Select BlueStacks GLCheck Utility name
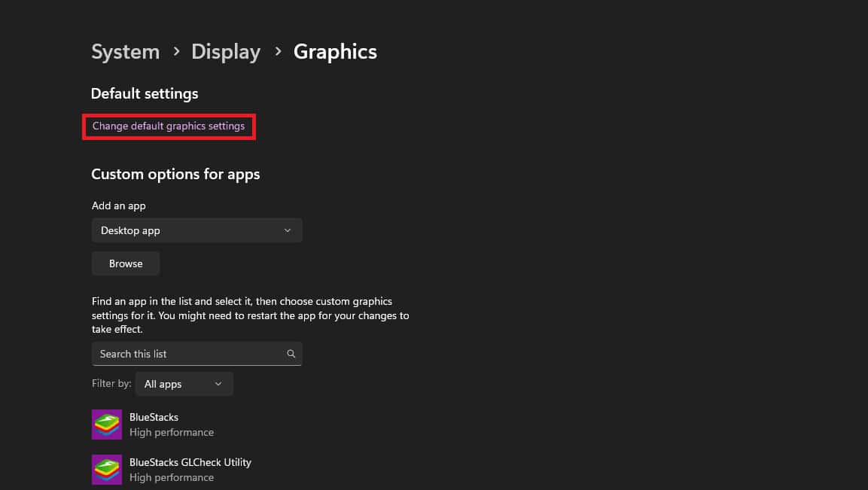The width and height of the screenshot is (868, 490). (190, 462)
